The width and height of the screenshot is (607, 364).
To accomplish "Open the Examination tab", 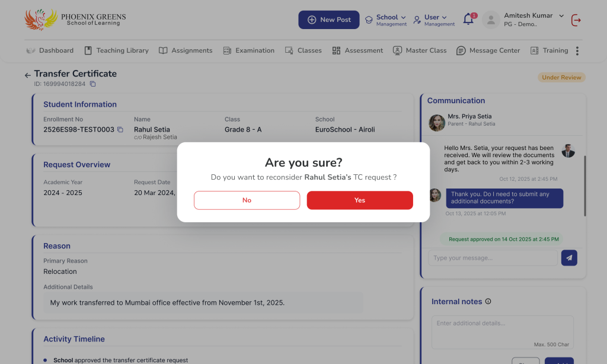I will (249, 51).
